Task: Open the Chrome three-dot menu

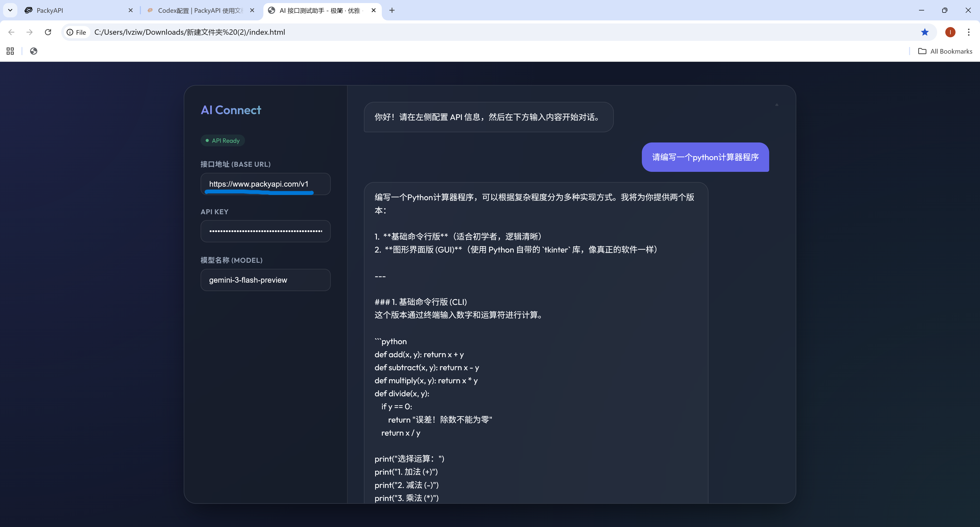Action: (x=969, y=32)
